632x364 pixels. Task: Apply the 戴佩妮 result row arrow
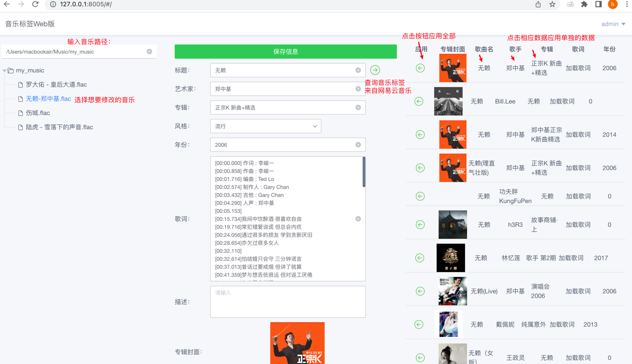point(419,324)
